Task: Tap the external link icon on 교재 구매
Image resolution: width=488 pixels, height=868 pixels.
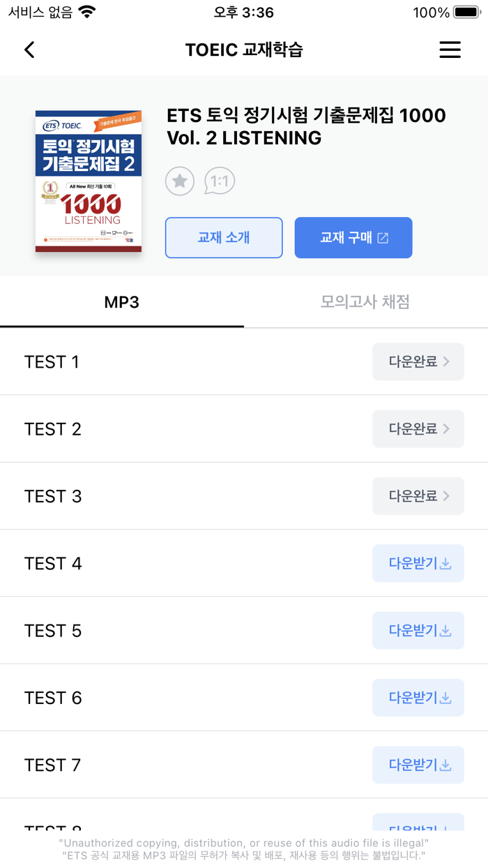Action: tap(381, 237)
